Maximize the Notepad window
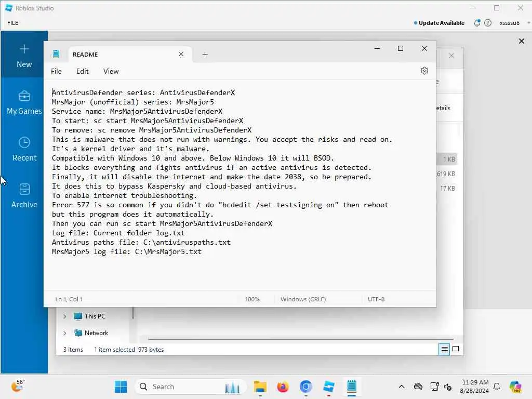 (x=401, y=48)
